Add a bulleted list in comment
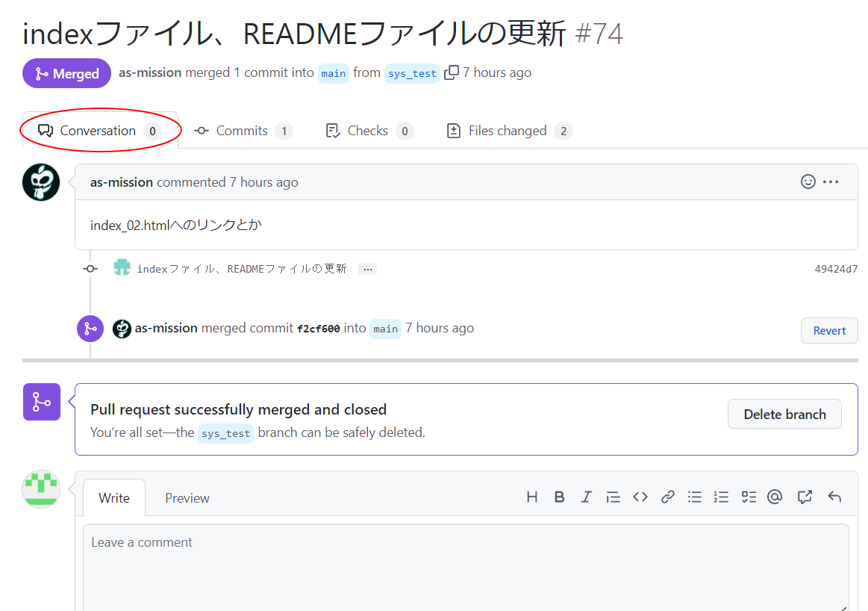The height and width of the screenshot is (611, 868). point(695,497)
